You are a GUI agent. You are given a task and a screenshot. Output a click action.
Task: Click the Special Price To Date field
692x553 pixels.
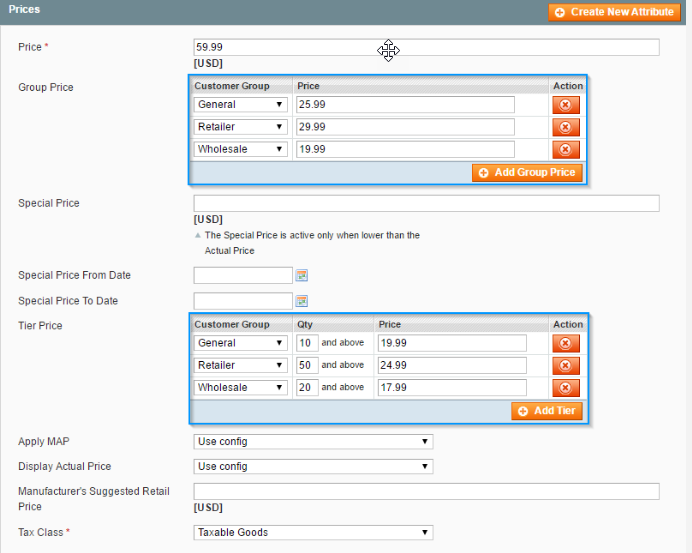243,301
